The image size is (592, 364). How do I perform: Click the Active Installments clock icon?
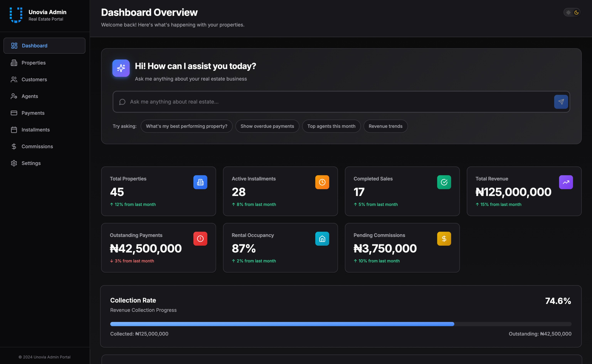tap(322, 182)
